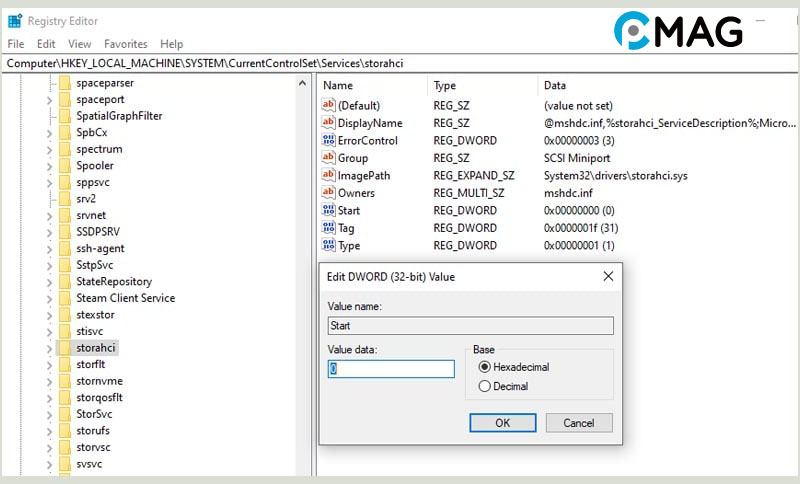
Task: Sort values by the Type column header
Action: pyautogui.click(x=445, y=86)
